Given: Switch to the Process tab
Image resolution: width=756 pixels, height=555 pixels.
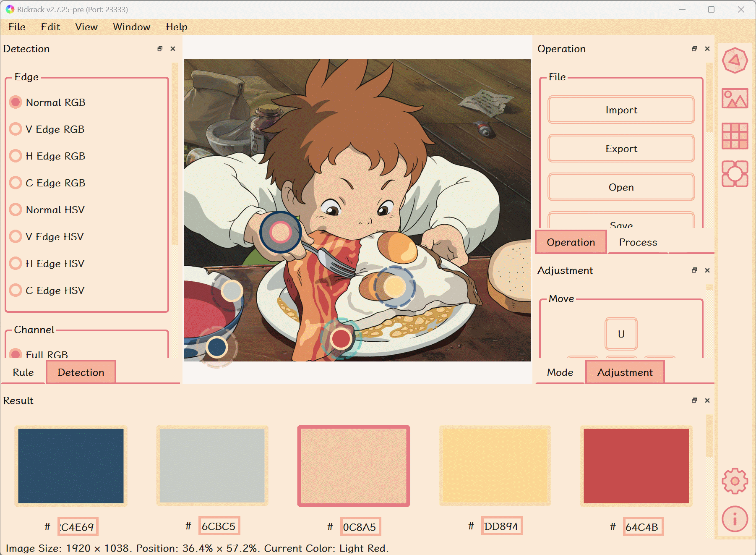Looking at the screenshot, I should coord(638,242).
